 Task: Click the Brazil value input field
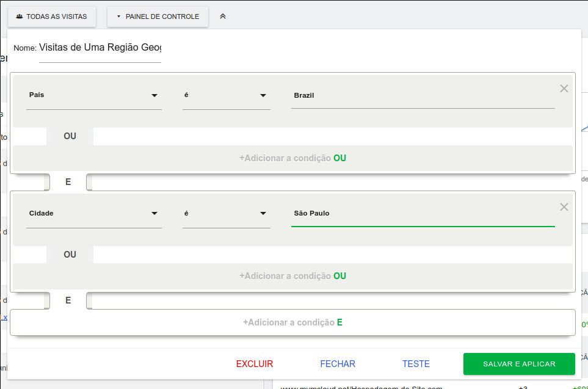tap(423, 96)
